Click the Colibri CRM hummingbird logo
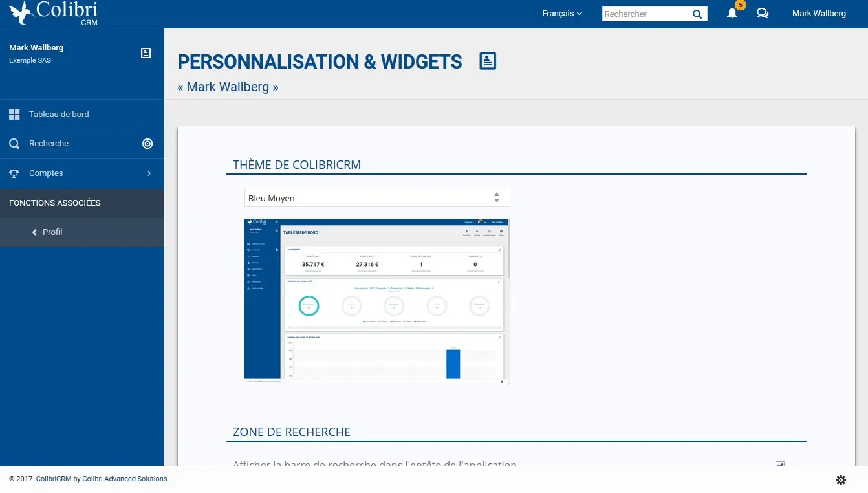The image size is (868, 493). click(x=54, y=13)
